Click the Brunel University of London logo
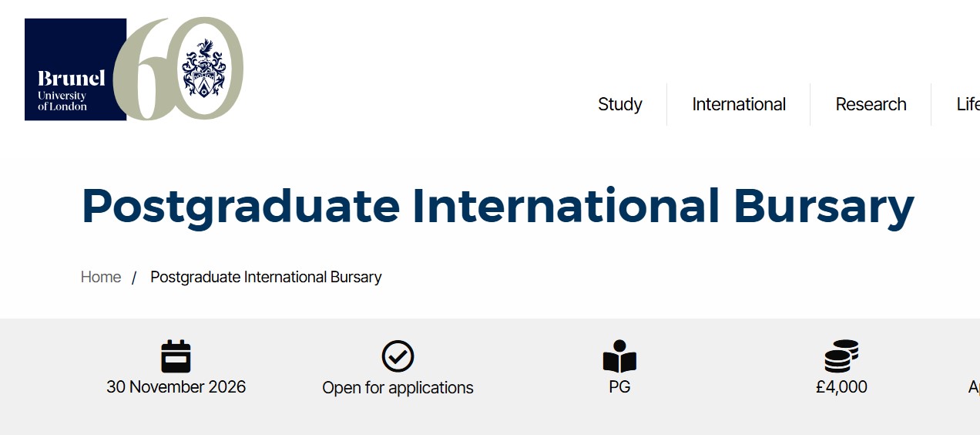 click(76, 69)
